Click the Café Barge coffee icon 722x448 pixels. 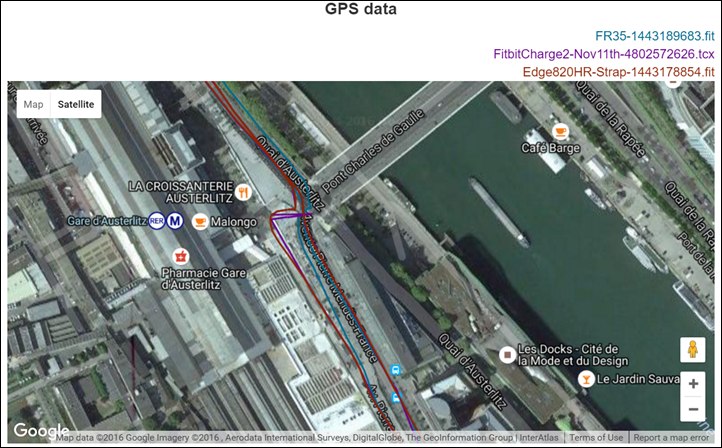tap(560, 132)
